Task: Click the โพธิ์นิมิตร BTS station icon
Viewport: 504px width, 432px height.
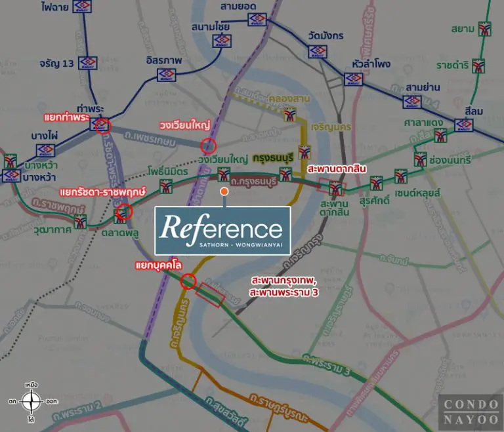Action: click(x=166, y=186)
